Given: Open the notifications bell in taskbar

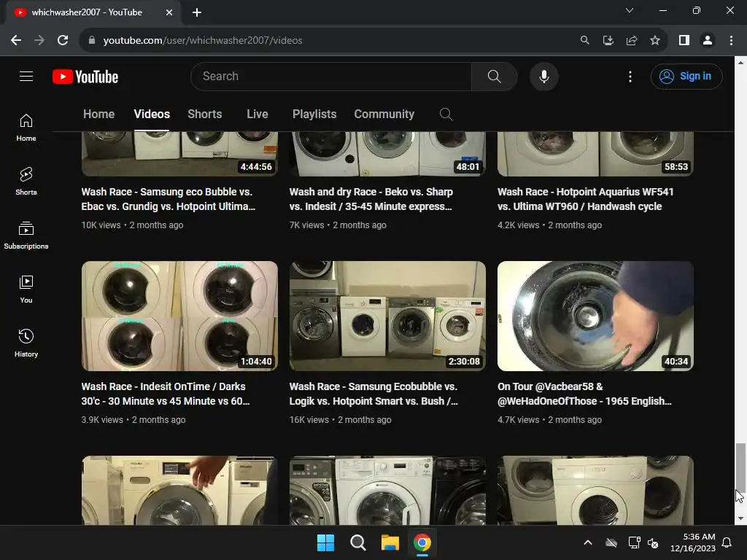Looking at the screenshot, I should (x=727, y=542).
